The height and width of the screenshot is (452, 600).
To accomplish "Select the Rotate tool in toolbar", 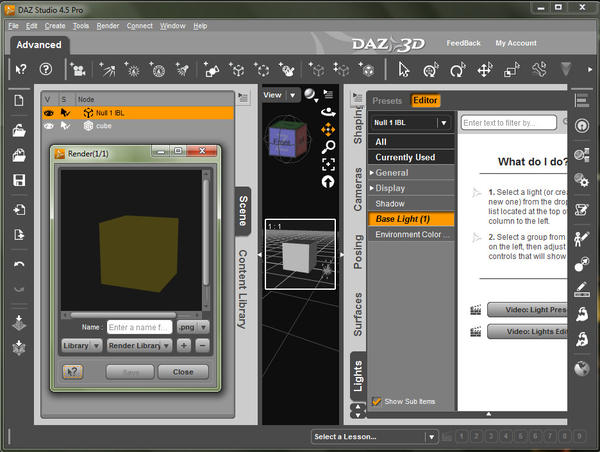I will tap(457, 70).
